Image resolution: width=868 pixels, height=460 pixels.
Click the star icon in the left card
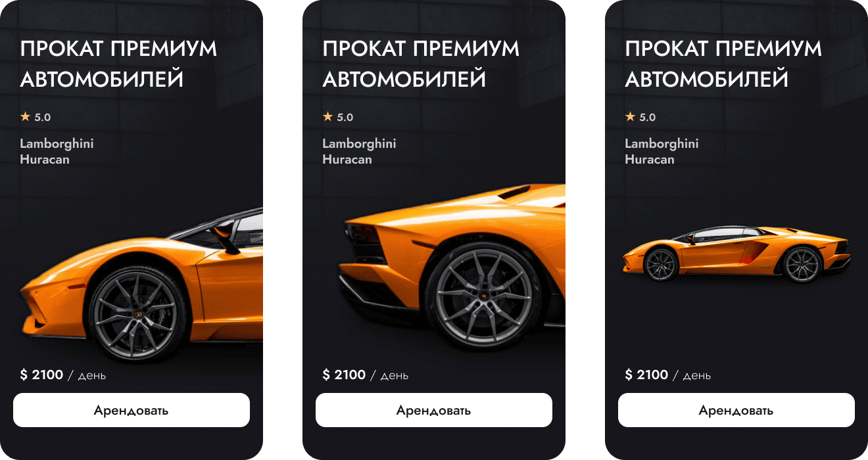pyautogui.click(x=26, y=117)
